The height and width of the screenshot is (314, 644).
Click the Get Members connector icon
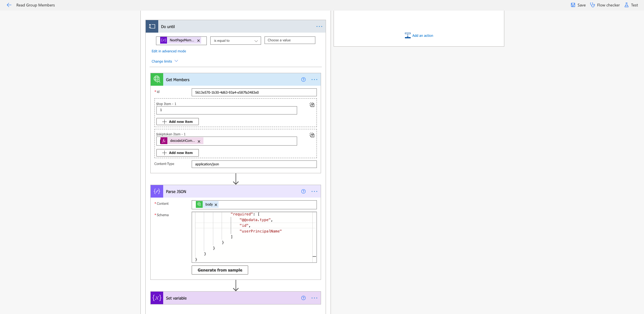tap(157, 80)
